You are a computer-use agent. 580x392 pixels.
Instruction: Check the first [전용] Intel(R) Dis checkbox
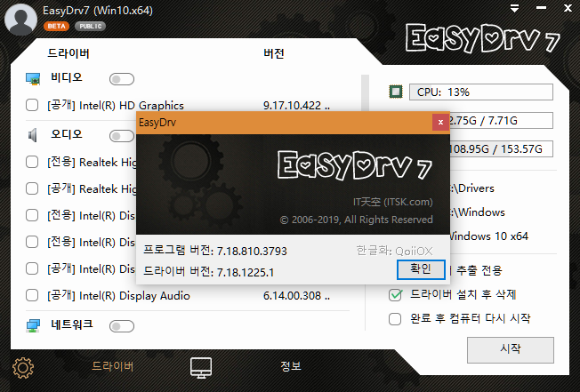(32, 215)
